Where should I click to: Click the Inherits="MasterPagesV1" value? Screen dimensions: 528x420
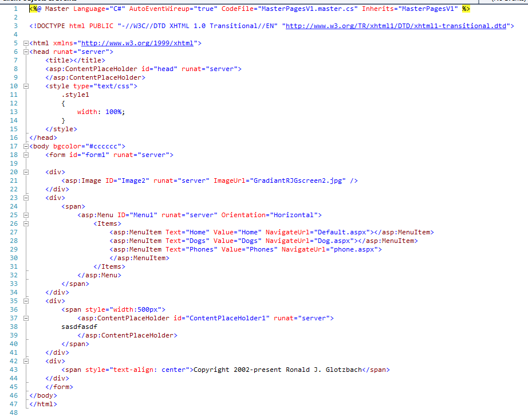click(x=410, y=9)
